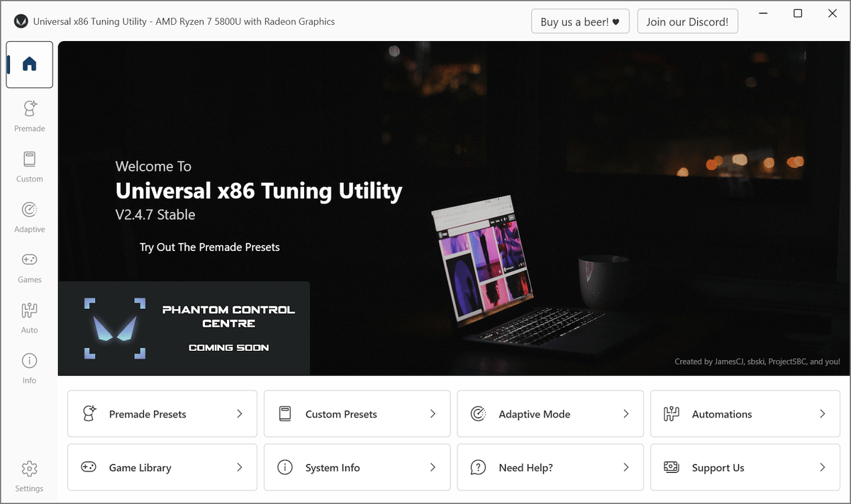Click the Phantom Control Centre banner
Screen dimensions: 851x504
click(184, 327)
